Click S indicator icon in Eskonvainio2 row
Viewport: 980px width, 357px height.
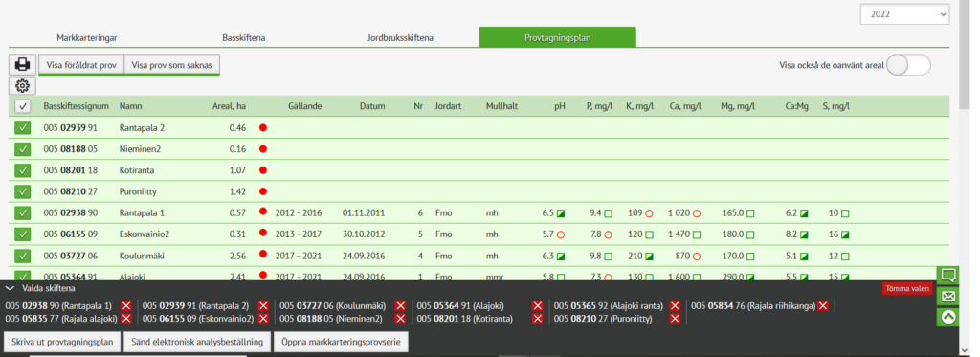pos(845,235)
